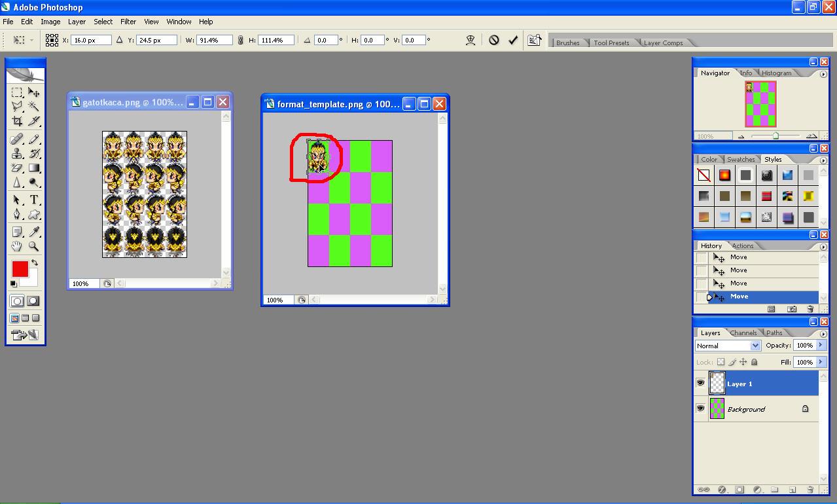Delete layer trash icon in Layers panel
This screenshot has height=504, width=837.
point(810,490)
